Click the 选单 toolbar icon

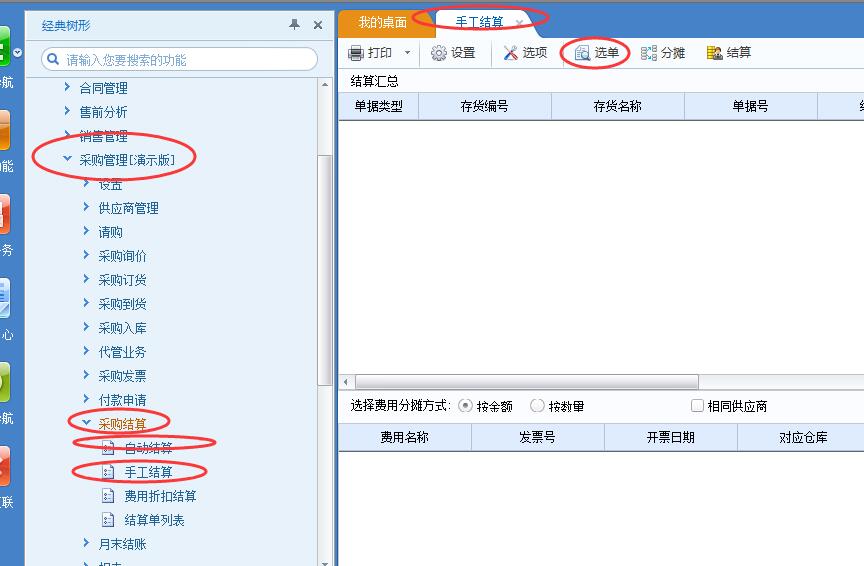pyautogui.click(x=582, y=53)
